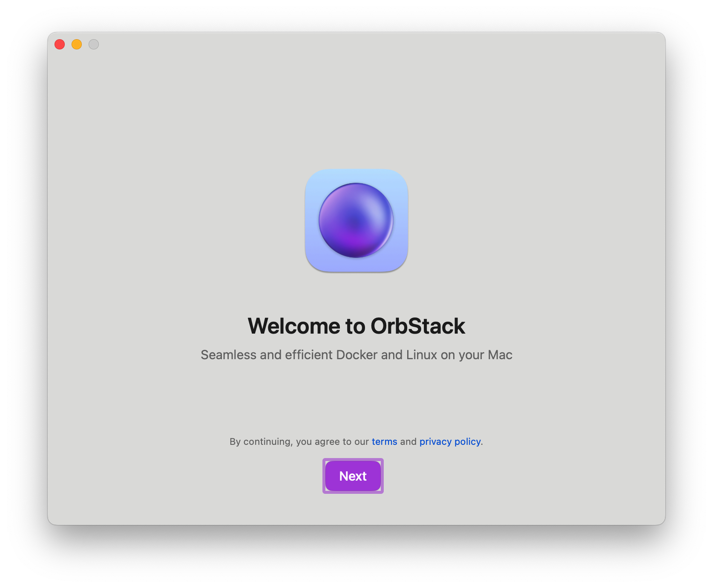Click the purple Next button

353,476
